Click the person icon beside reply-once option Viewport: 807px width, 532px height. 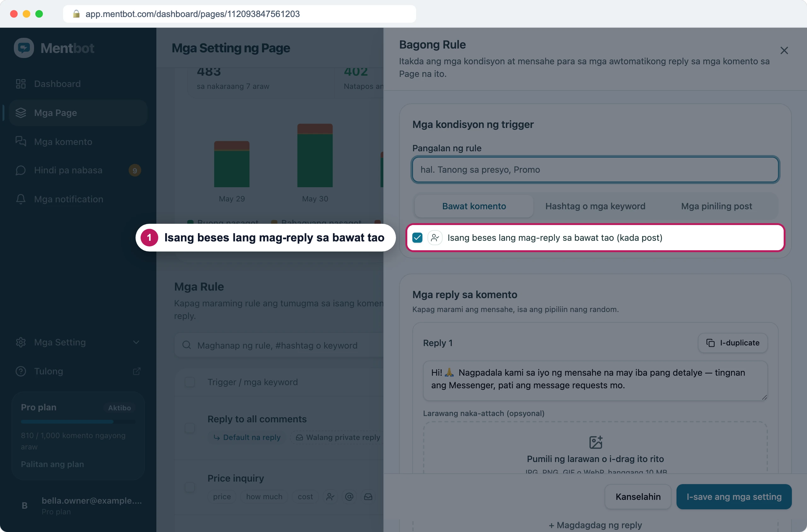(x=435, y=238)
